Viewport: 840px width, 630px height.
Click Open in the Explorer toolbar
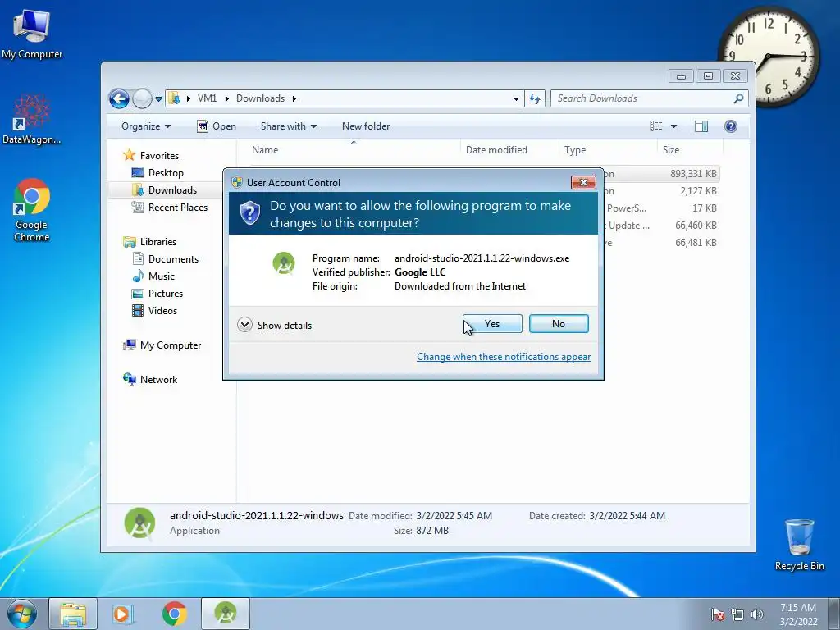click(217, 126)
